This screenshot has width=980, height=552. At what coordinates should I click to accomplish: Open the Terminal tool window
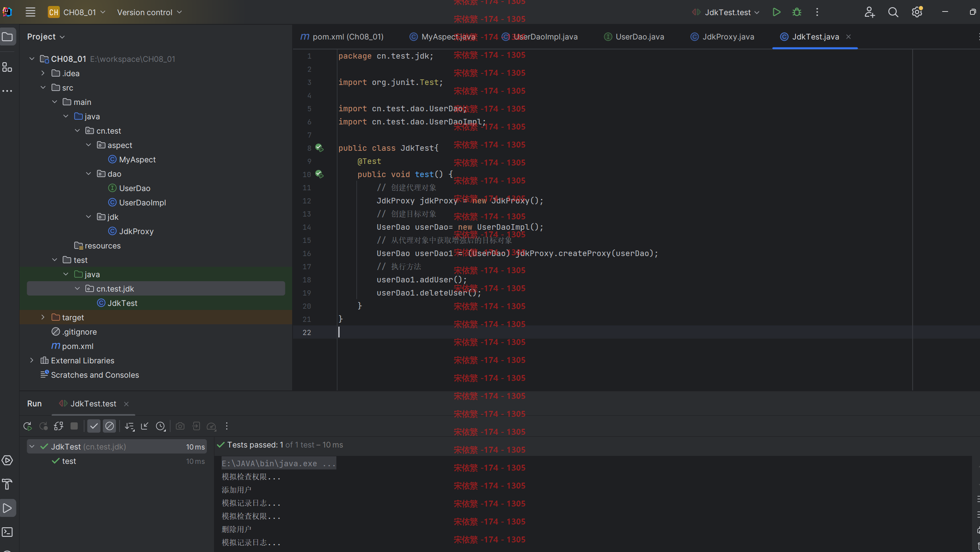click(8, 532)
